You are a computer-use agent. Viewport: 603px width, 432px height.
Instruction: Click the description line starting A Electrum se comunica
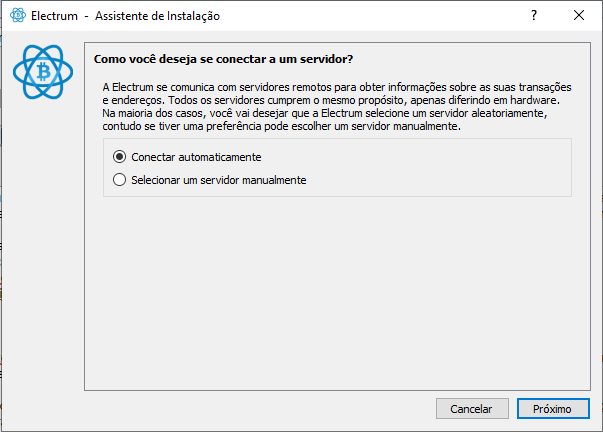(x=337, y=87)
